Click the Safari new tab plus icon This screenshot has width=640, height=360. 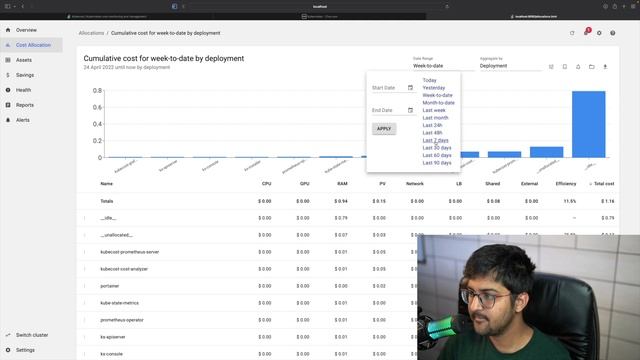click(624, 7)
